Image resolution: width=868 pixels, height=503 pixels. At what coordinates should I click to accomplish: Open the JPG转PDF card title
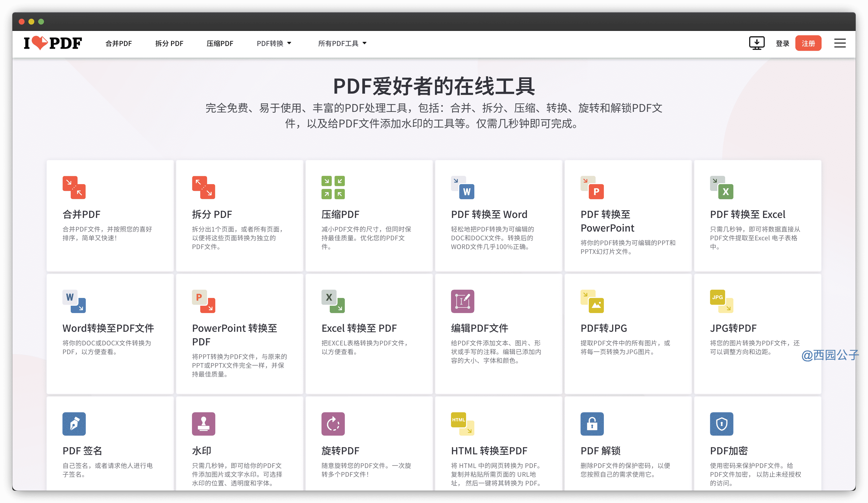coord(733,328)
